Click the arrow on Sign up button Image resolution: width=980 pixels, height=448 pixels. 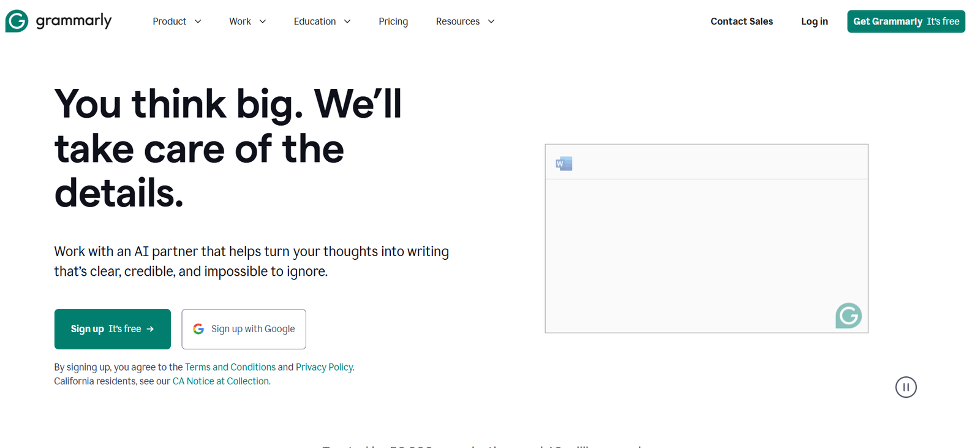(x=150, y=329)
